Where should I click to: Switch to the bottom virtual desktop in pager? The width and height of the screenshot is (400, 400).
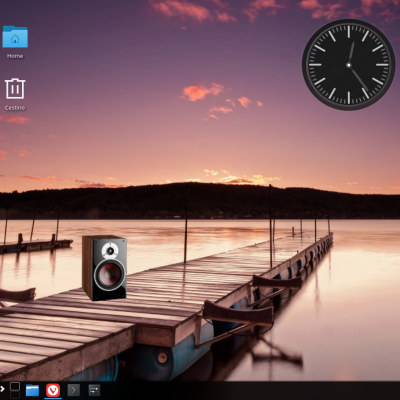[x=15, y=395]
